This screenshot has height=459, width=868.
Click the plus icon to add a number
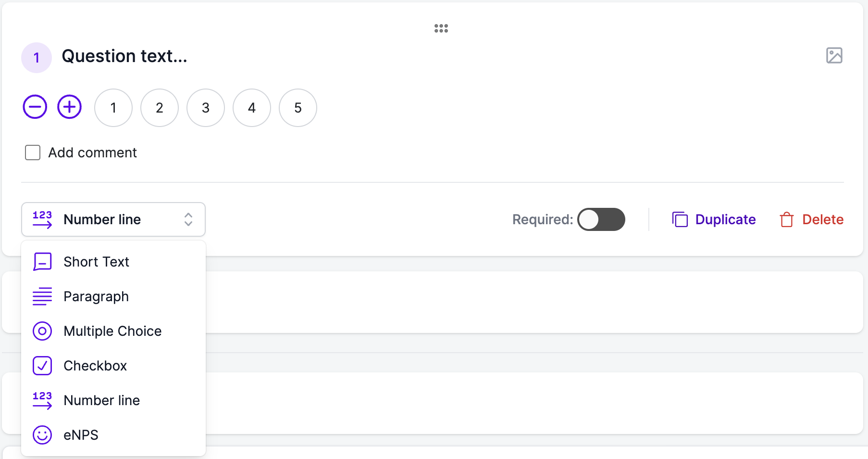70,107
